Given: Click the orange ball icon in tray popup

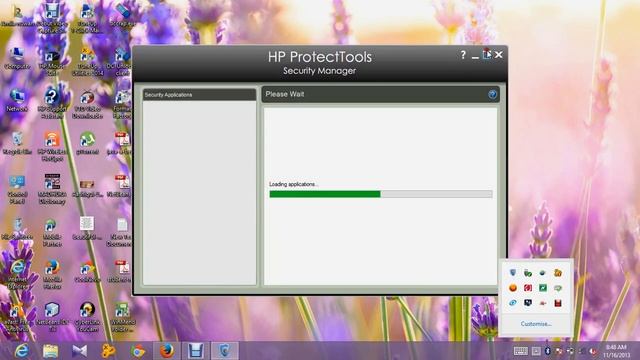Looking at the screenshot, I should 513,288.
